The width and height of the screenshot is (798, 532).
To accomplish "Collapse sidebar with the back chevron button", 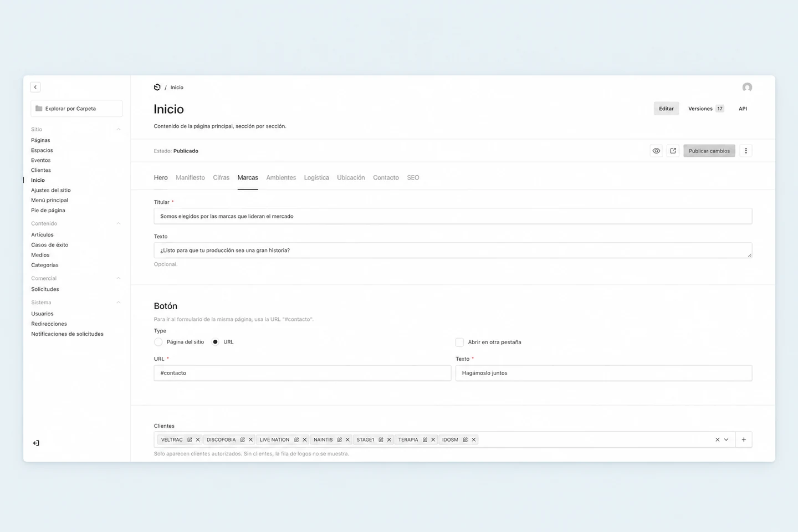I will coord(35,87).
